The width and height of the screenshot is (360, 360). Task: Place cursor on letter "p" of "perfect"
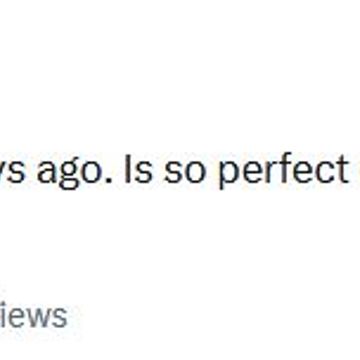[x=230, y=175]
